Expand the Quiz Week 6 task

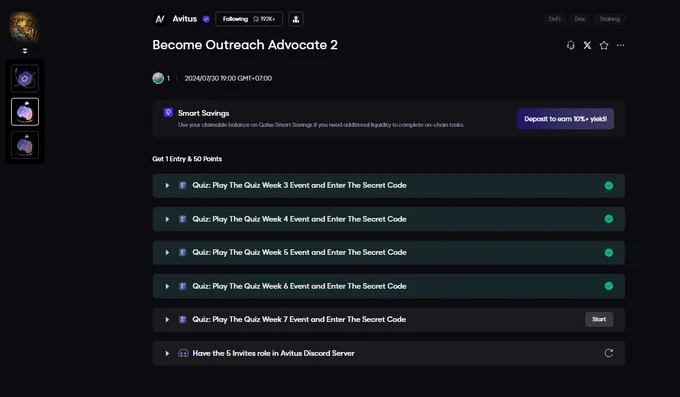point(167,286)
